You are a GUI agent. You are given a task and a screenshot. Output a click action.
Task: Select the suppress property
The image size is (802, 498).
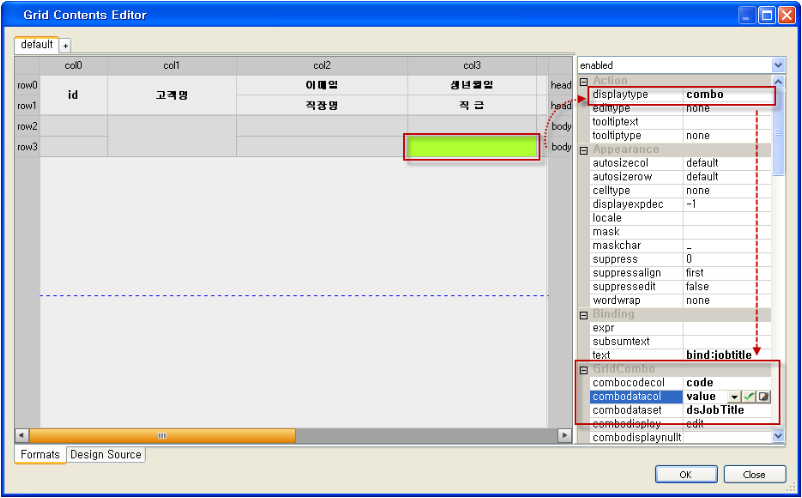pos(680,259)
